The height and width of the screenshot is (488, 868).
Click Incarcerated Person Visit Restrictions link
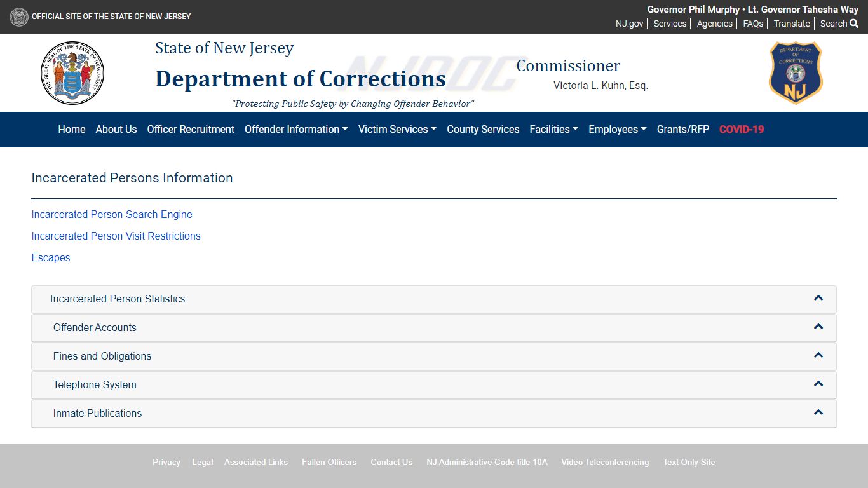[116, 236]
